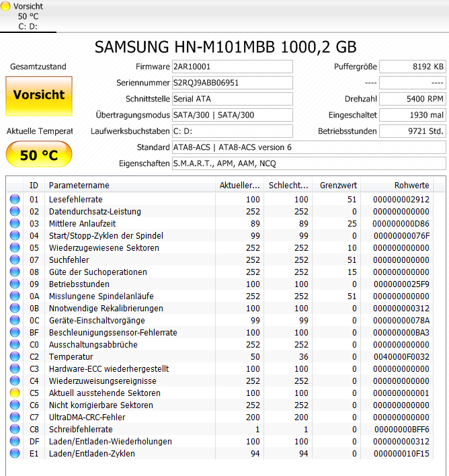Click the status icon for Wiederzugewiesene Sektoren

coord(15,247)
